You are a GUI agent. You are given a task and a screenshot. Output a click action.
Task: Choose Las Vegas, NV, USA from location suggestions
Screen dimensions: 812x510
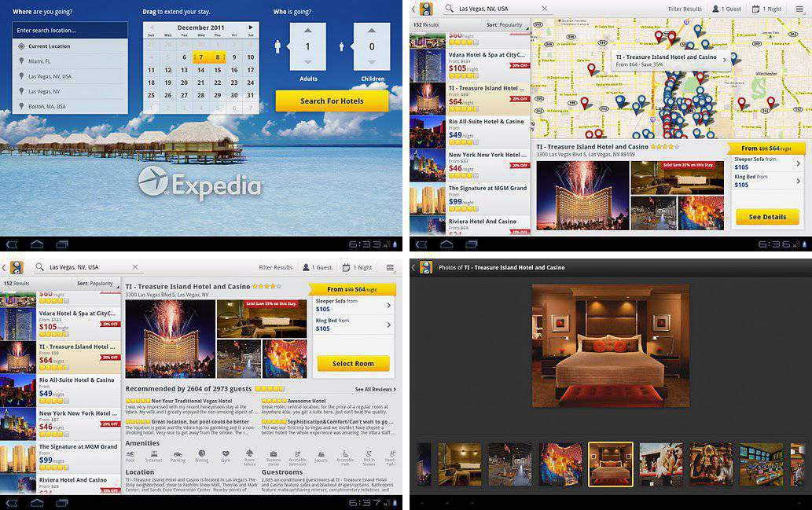[x=70, y=76]
